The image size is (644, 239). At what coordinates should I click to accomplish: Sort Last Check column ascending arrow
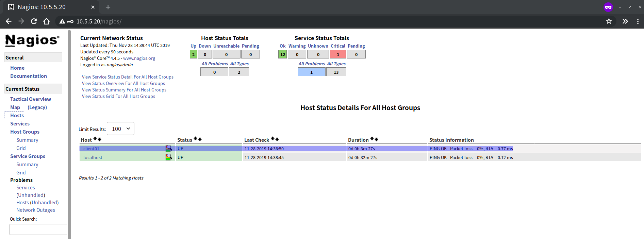[273, 139]
